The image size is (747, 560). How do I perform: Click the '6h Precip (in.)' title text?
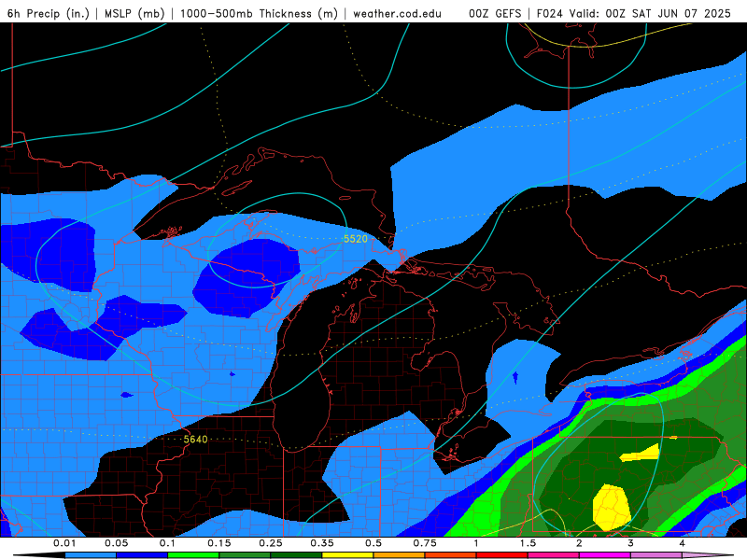pos(49,13)
